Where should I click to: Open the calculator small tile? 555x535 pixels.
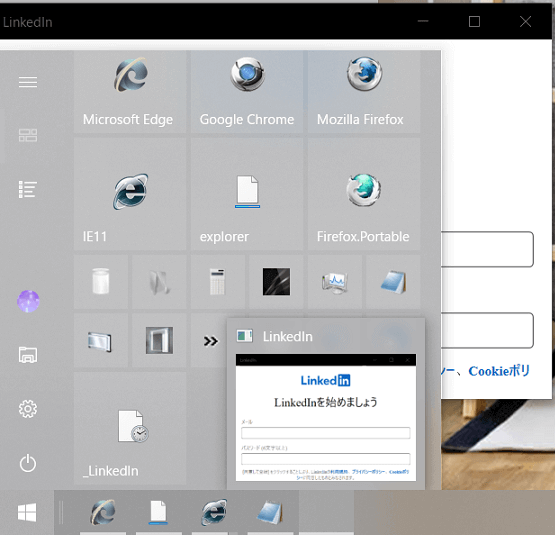pyautogui.click(x=218, y=282)
